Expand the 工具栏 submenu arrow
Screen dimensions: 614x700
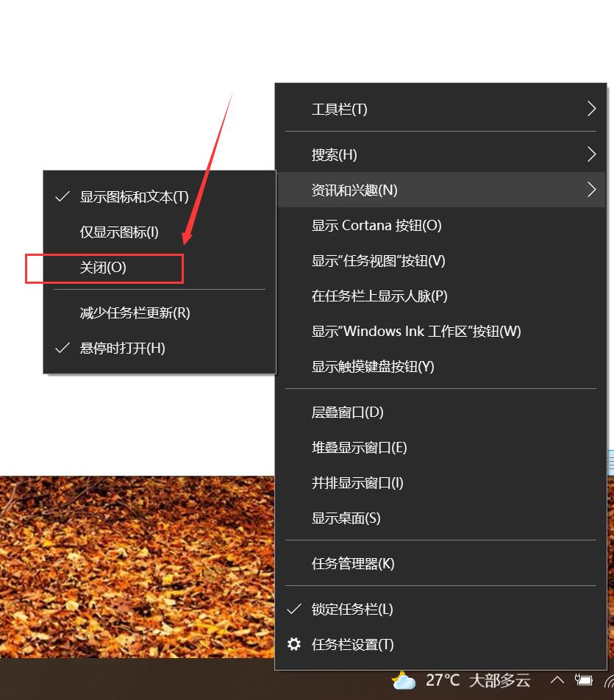click(x=592, y=108)
